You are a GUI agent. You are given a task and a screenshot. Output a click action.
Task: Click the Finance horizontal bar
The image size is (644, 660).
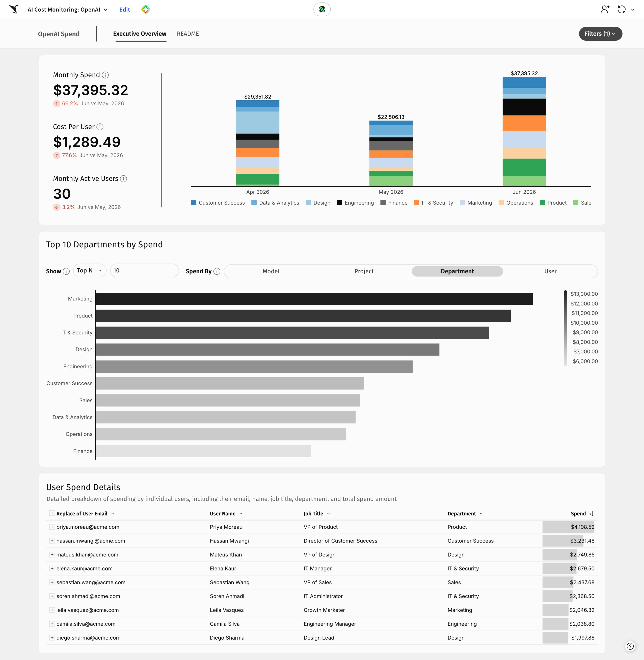point(203,451)
